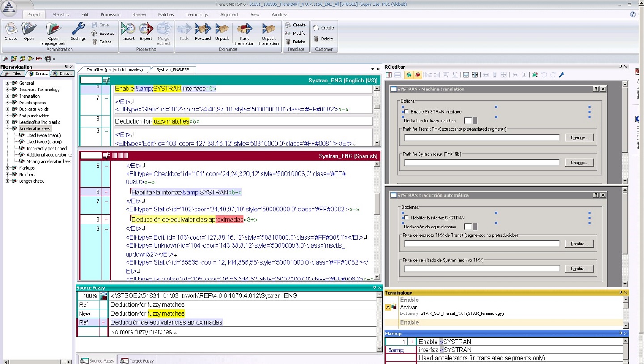
Task: Expand the Length check node
Action: 8,181
